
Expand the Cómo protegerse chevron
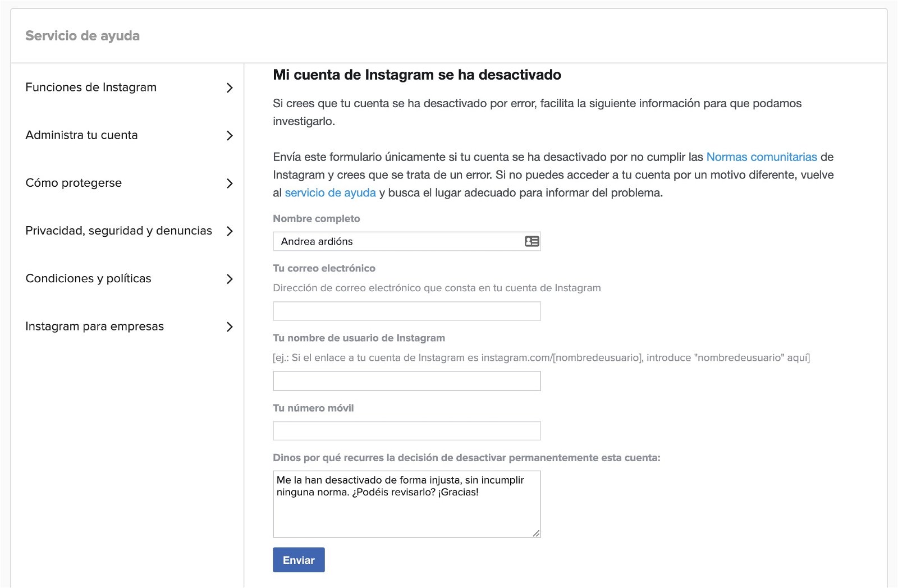[x=229, y=183]
